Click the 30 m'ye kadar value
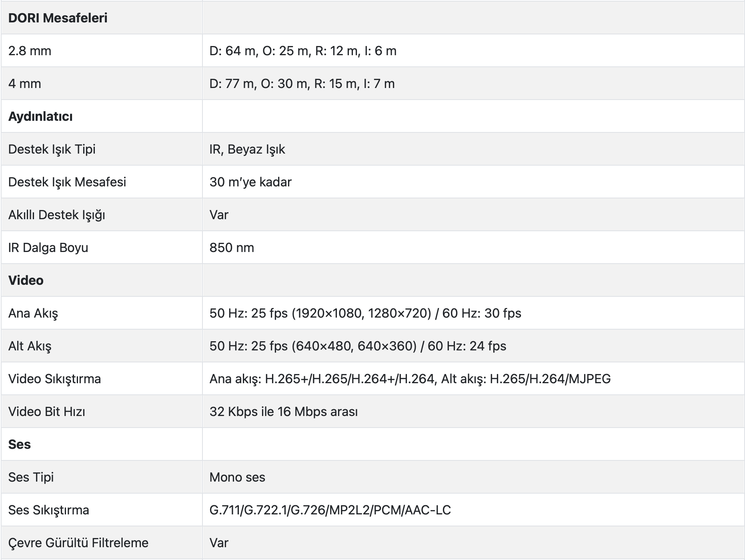745x560 pixels. pos(250,182)
